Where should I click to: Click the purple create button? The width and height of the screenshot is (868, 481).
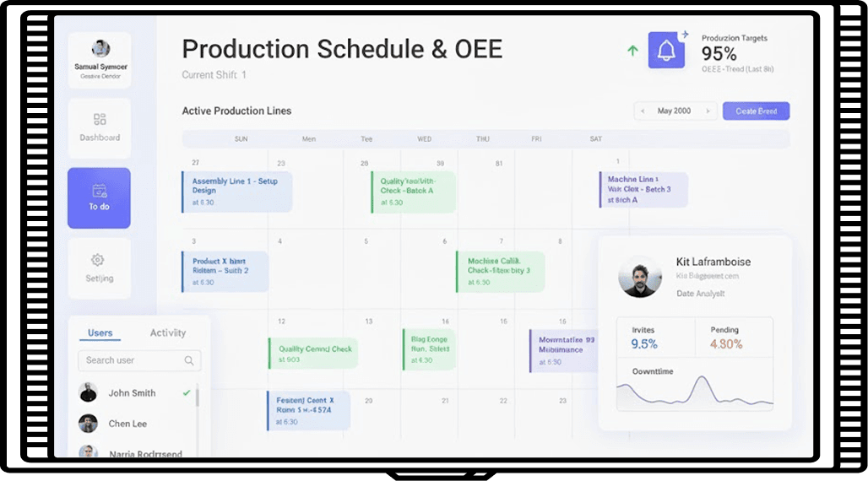pos(756,111)
